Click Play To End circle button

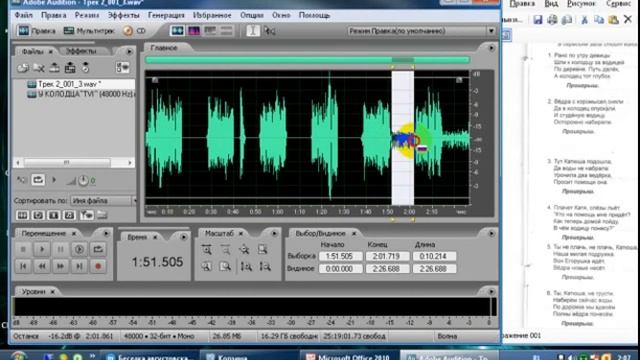79,249
